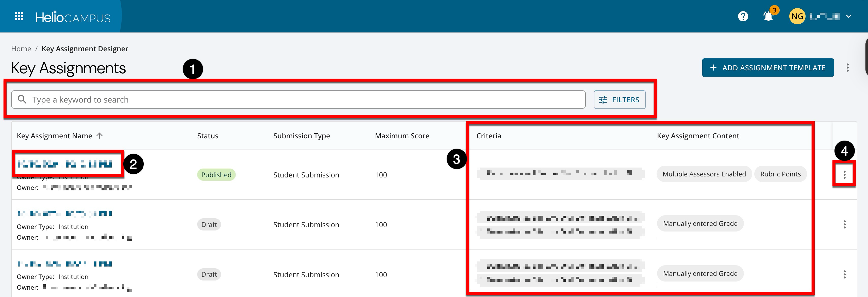Open the notifications bell icon

click(768, 16)
